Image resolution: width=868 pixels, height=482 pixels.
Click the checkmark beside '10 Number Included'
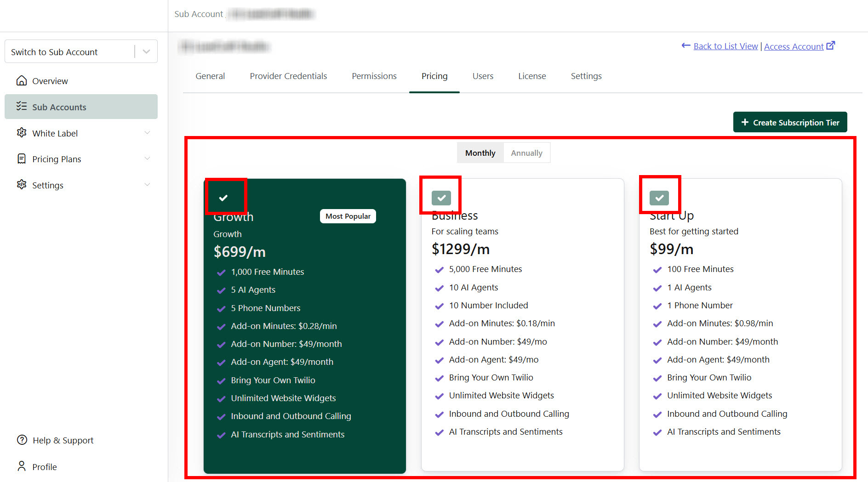click(x=439, y=306)
